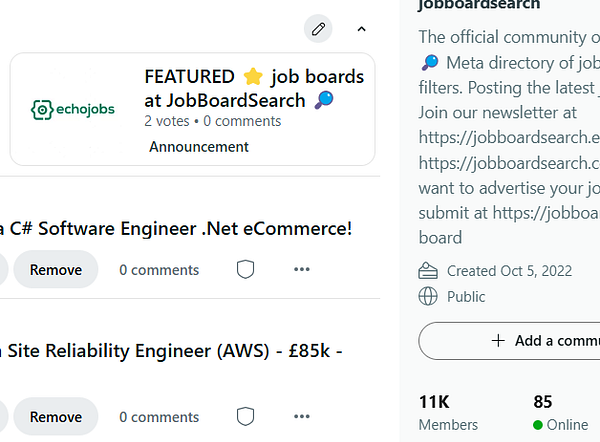Click shield mod icon on Site Reliability post

[x=246, y=416]
